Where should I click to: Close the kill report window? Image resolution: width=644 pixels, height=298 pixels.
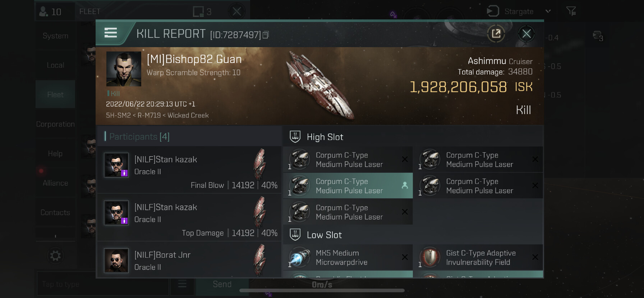(x=526, y=34)
